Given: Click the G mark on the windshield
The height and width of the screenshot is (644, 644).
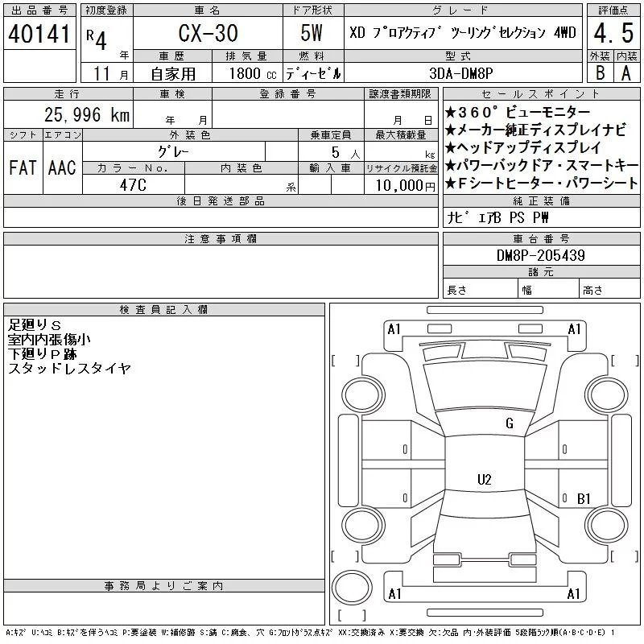Looking at the screenshot, I should [509, 423].
